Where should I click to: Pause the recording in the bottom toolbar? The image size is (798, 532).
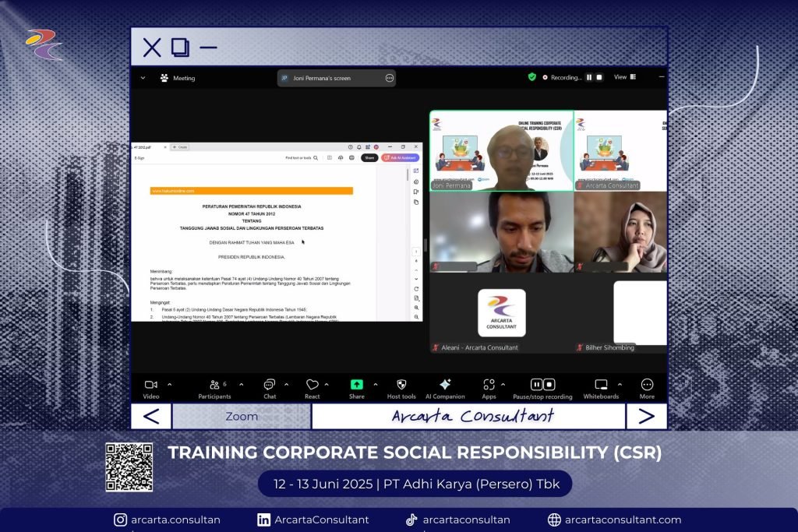coord(537,385)
